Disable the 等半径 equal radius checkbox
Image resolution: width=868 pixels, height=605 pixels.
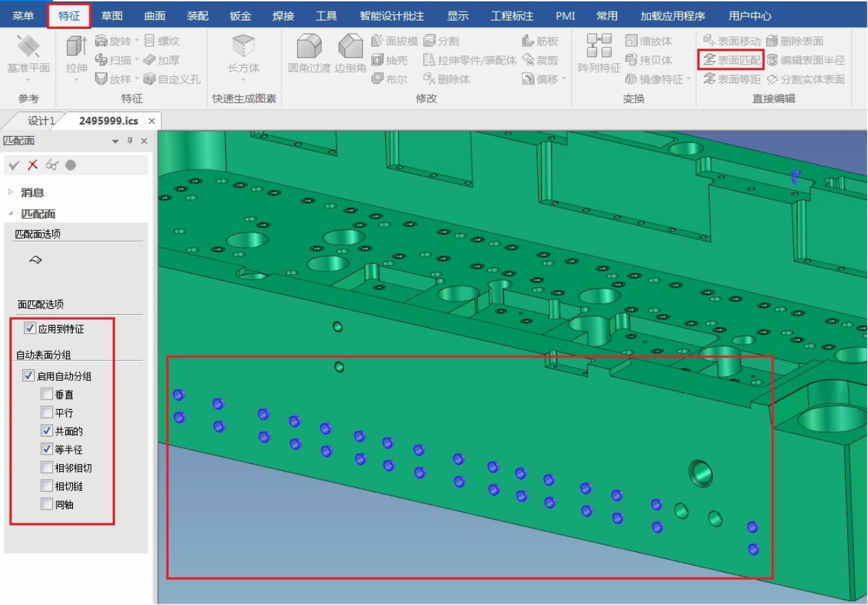click(x=47, y=450)
